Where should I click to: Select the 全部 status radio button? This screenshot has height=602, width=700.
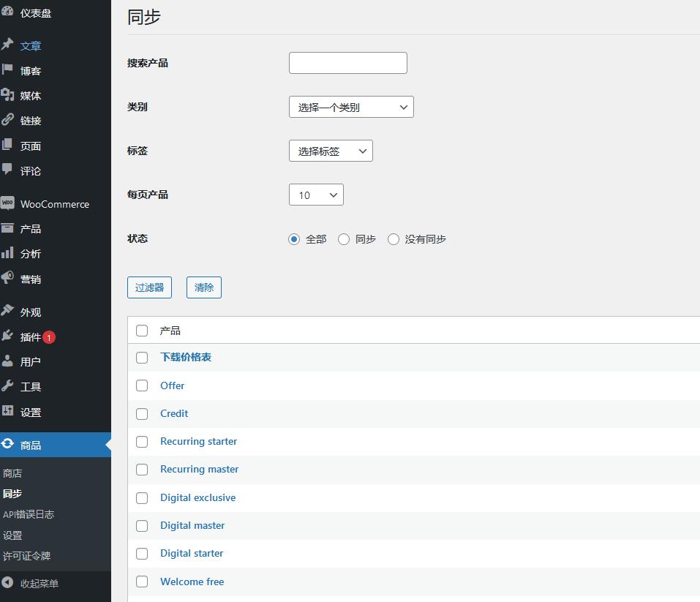pos(294,239)
